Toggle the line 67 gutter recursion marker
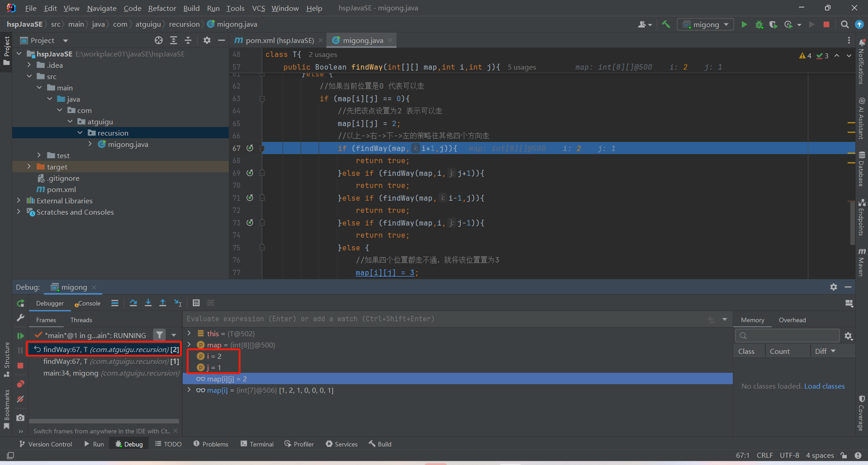This screenshot has height=465, width=868. tap(250, 148)
